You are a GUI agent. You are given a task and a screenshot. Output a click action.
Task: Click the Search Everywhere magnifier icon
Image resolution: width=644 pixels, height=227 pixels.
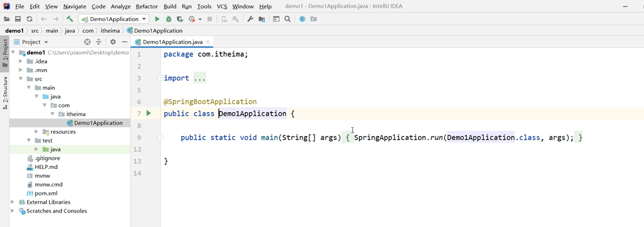click(288, 19)
